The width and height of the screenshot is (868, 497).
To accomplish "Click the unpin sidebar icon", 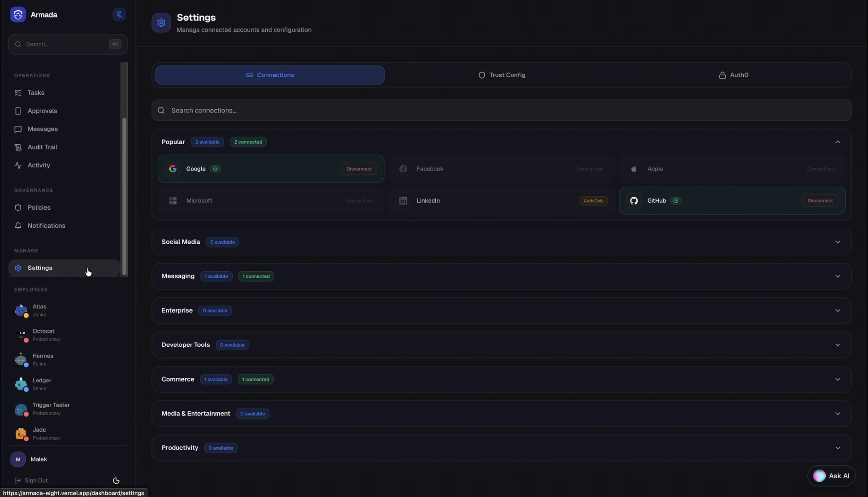I will 119,15.
